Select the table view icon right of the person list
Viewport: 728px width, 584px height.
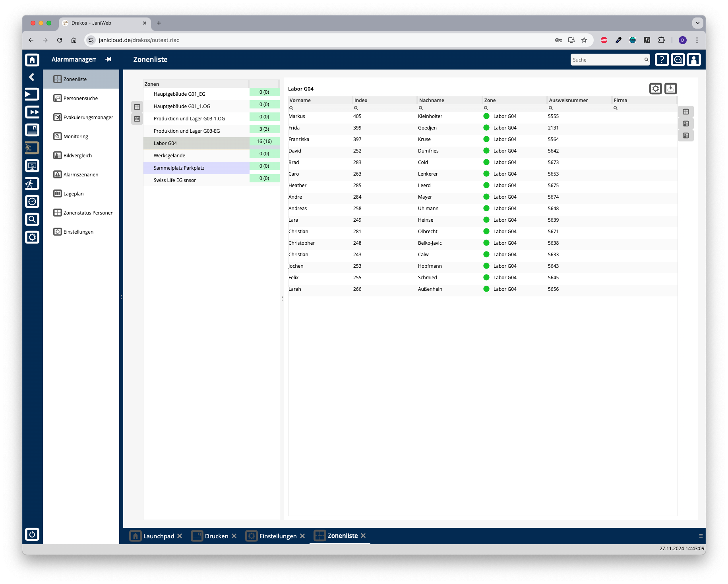686,112
